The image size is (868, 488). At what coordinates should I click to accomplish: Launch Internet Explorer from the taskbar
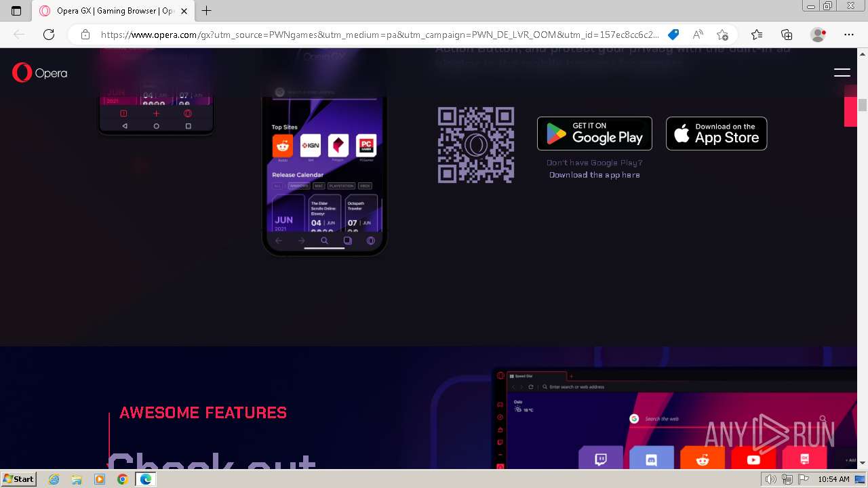[x=54, y=479]
